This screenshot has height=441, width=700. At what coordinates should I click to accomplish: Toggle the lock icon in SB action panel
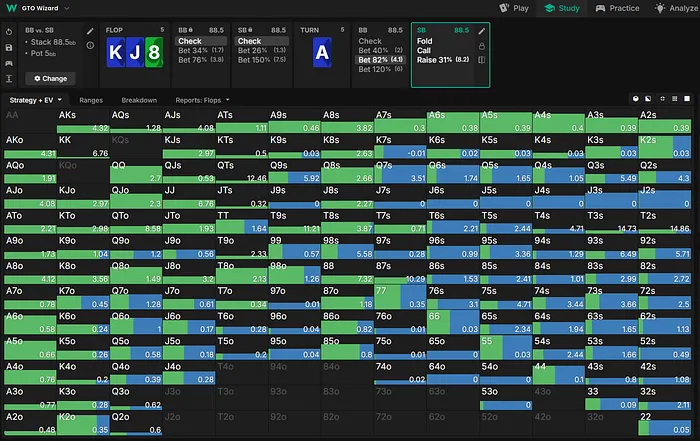[482, 46]
